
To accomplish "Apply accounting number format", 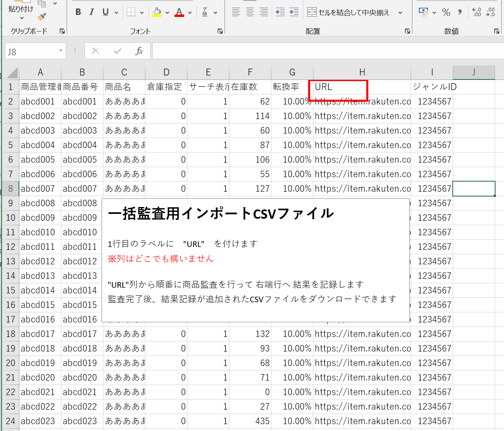I will (423, 12).
